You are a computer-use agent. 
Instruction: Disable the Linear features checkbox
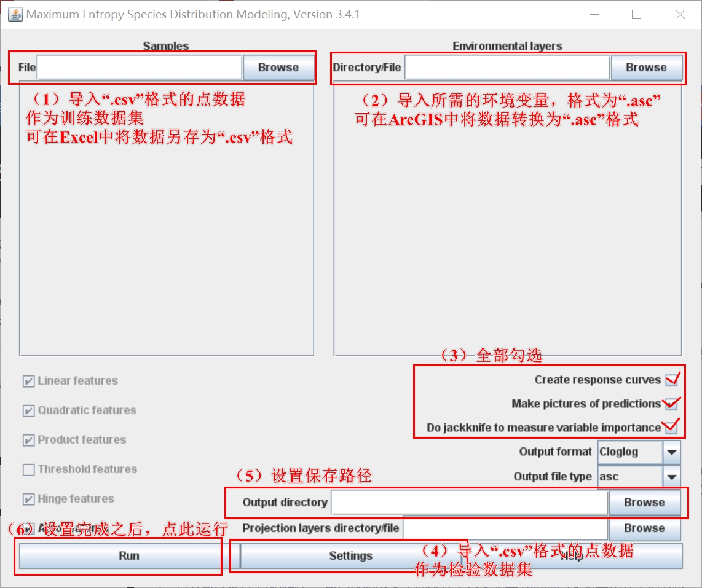[27, 381]
